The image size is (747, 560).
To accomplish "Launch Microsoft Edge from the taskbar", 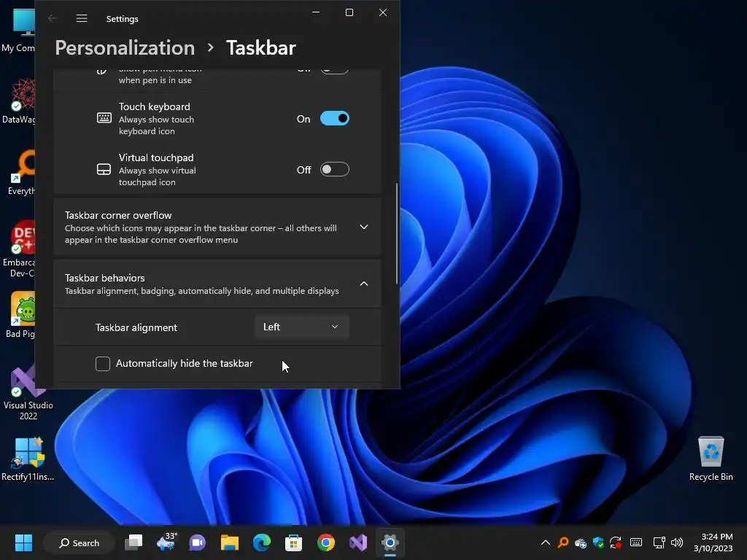I will [262, 542].
